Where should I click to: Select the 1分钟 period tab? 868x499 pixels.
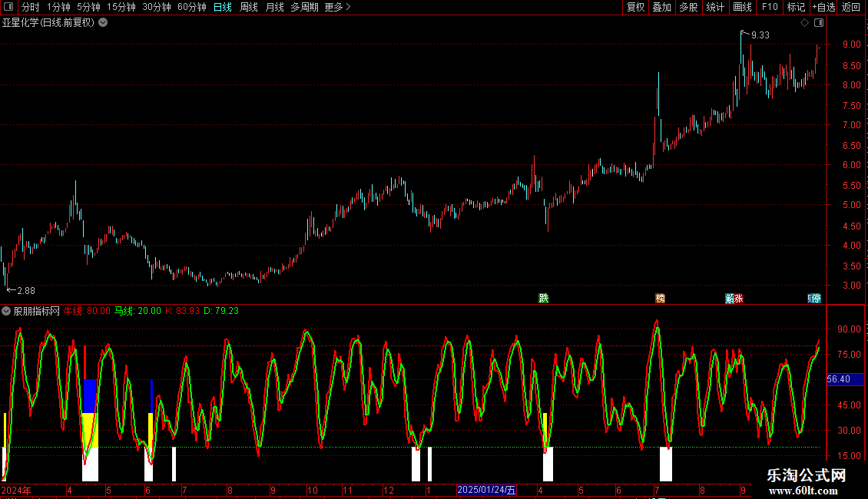click(x=58, y=7)
